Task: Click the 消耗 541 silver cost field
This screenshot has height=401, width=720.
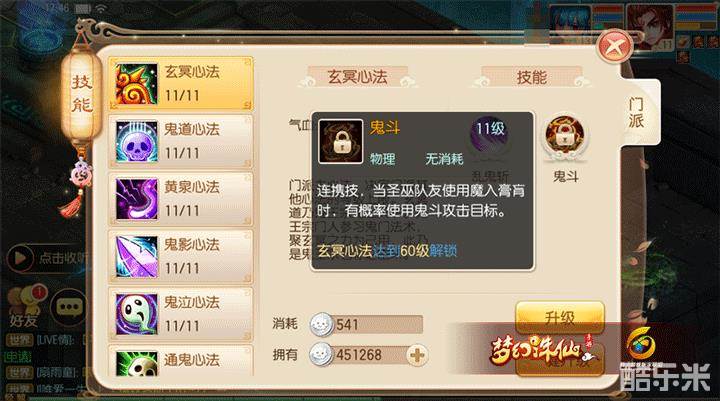Action: click(x=366, y=324)
